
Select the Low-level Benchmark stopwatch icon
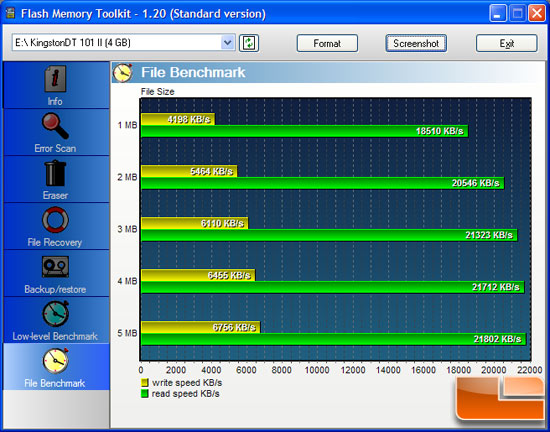55,314
